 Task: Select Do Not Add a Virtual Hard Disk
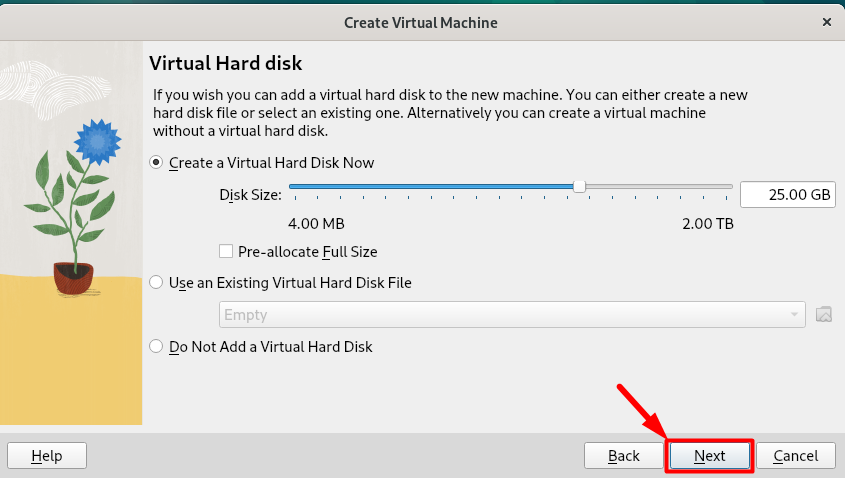click(x=156, y=347)
